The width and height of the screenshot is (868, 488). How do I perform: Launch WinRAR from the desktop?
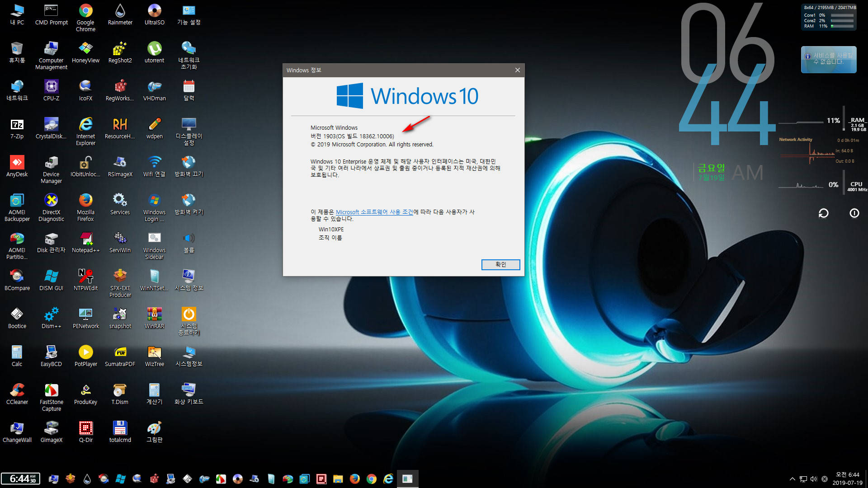[154, 318]
